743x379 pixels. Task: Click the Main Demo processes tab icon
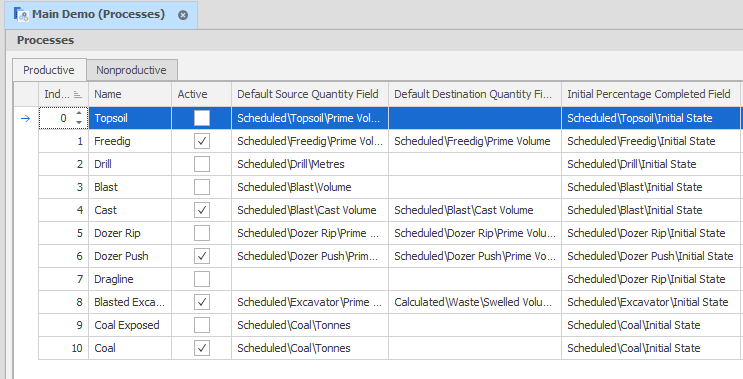tap(21, 15)
